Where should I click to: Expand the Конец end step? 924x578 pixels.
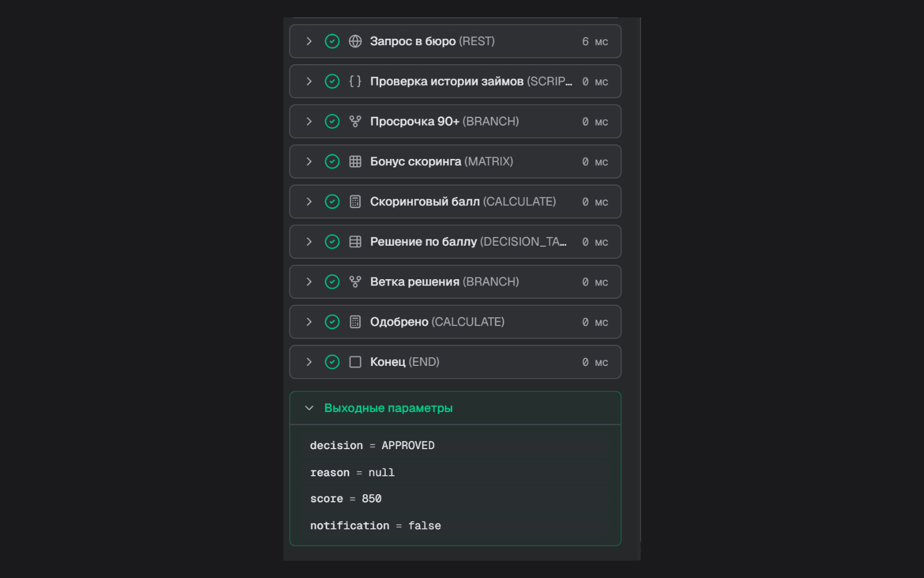[x=309, y=362]
